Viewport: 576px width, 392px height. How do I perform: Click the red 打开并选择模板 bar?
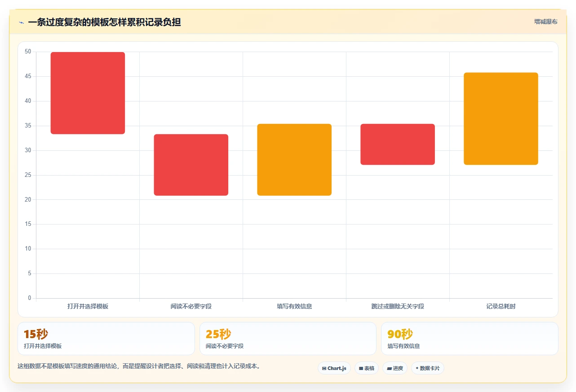(88, 93)
